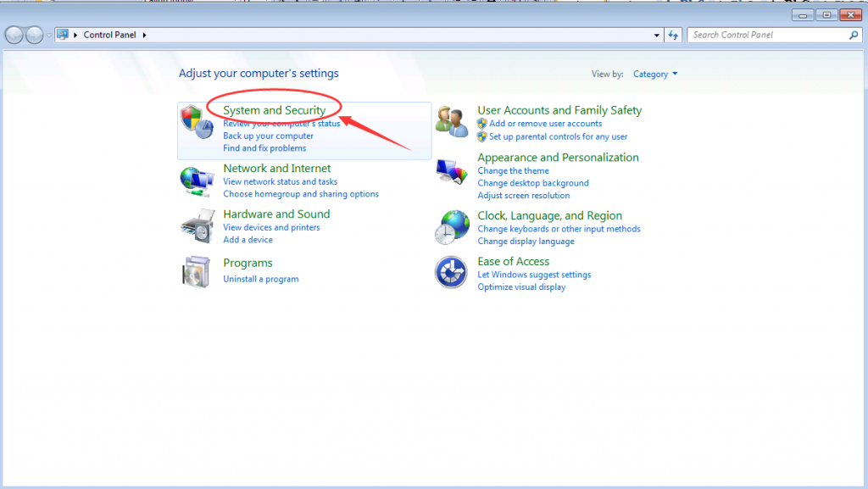Click Choose homegroup and sharing options
The image size is (868, 489).
point(301,194)
